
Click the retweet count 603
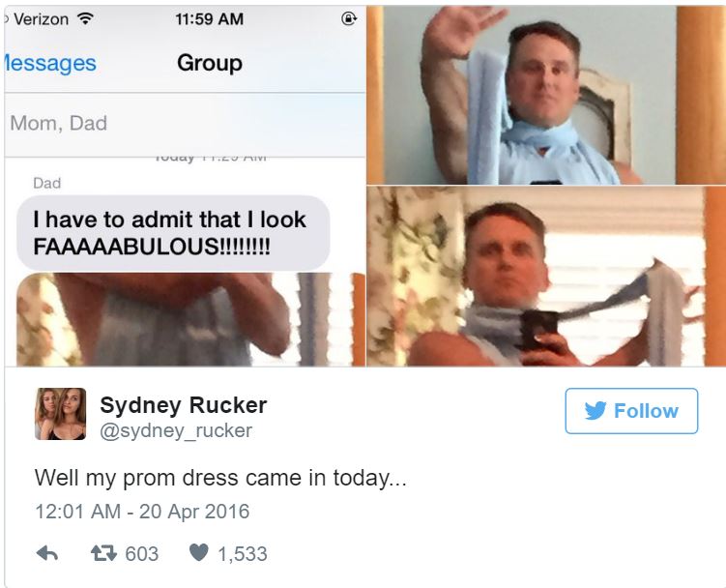(x=142, y=554)
